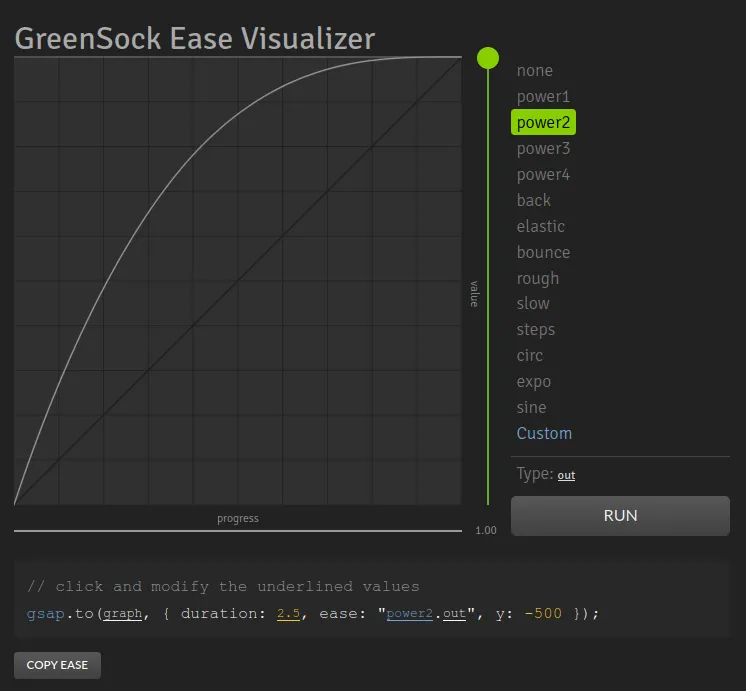Click the RUN button
The height and width of the screenshot is (691, 746).
pos(620,516)
